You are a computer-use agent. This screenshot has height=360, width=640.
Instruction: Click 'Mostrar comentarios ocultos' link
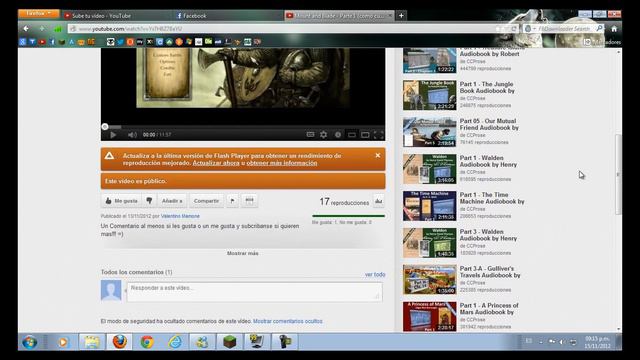[x=287, y=321]
